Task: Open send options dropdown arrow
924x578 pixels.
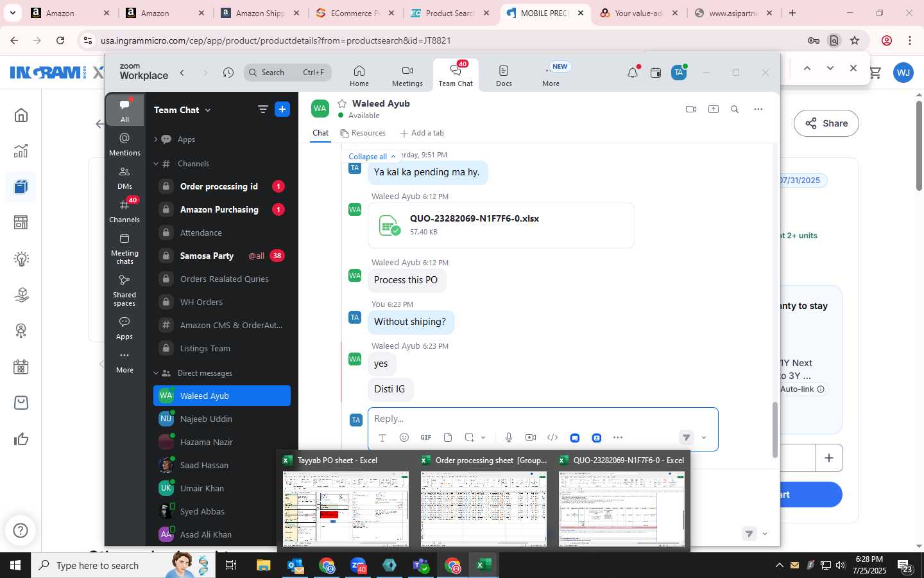Action: (x=704, y=438)
